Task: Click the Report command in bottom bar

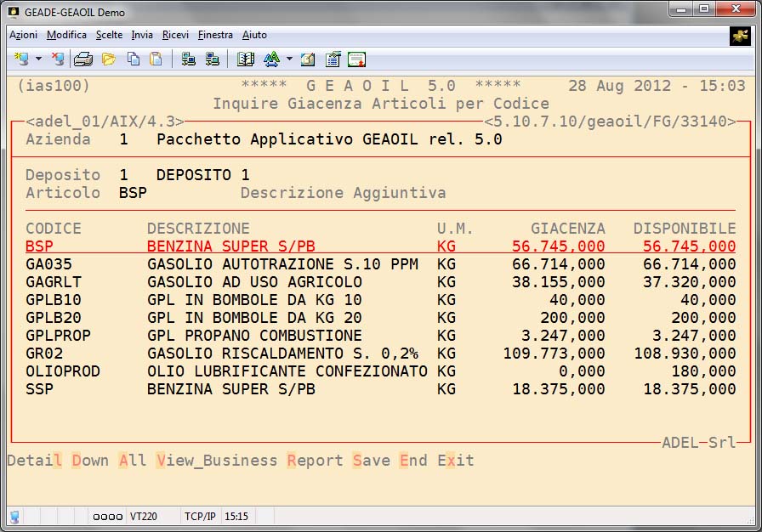Action: coord(315,461)
